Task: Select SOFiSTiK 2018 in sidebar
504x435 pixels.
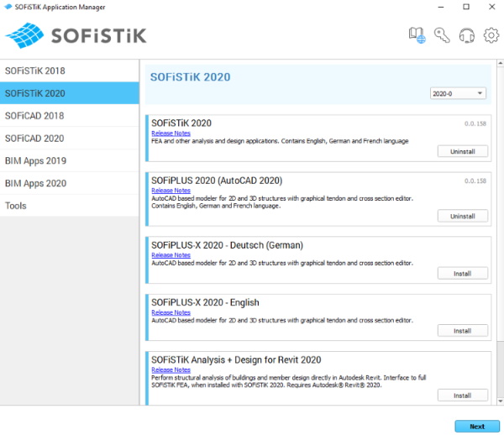Action: point(70,71)
